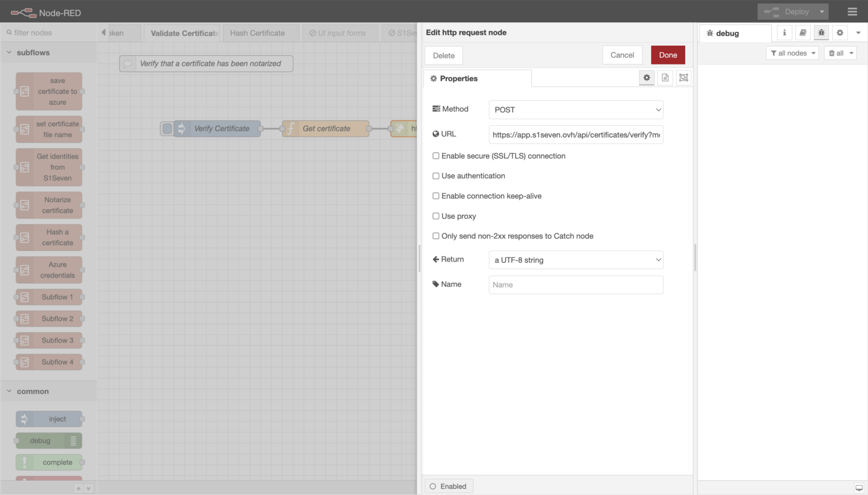Enable secure (SSL/TLS) connection checkbox
The image size is (868, 495).
click(x=436, y=156)
